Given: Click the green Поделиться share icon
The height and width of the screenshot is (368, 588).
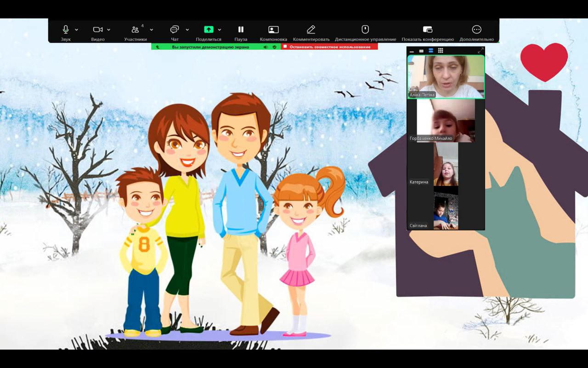Looking at the screenshot, I should coord(209,30).
